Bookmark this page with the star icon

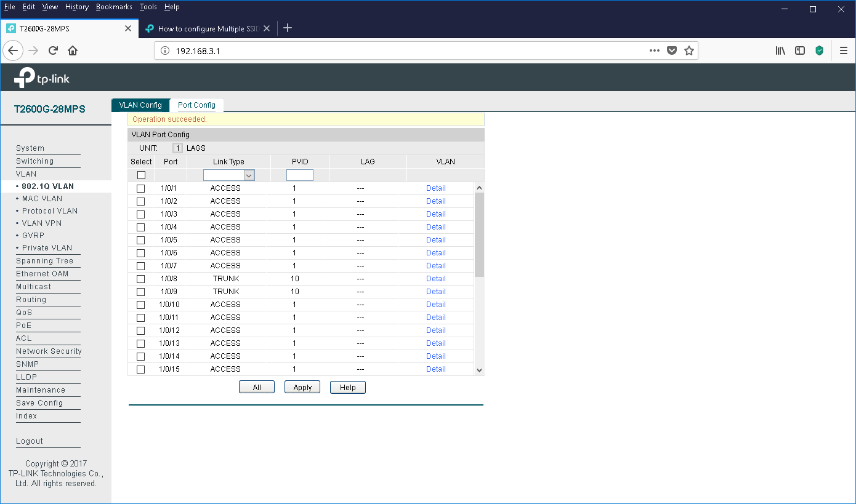tap(689, 50)
